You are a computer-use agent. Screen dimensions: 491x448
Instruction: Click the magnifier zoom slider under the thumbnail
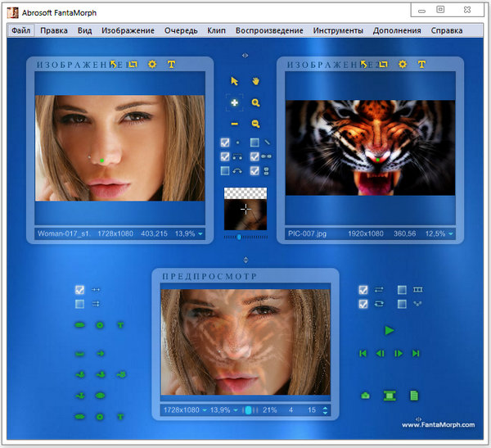coord(245,238)
